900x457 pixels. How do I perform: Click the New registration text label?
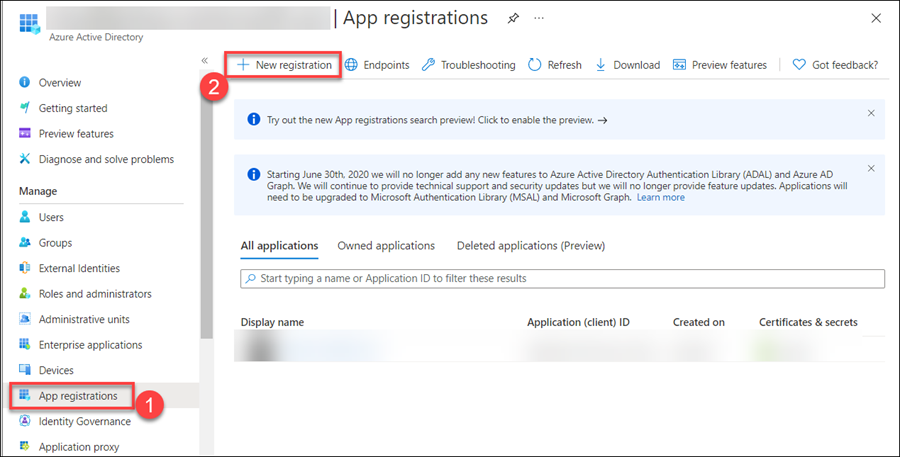tap(293, 65)
